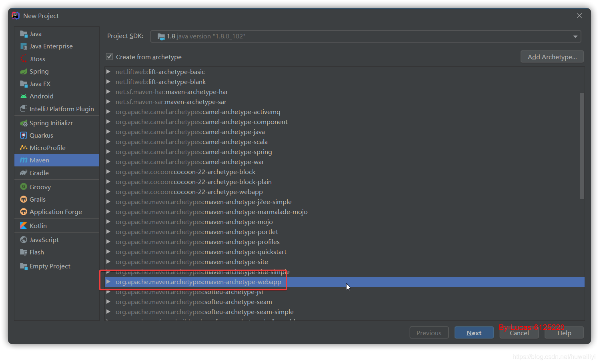Close the New Project dialog
The height and width of the screenshot is (364, 599).
579,16
